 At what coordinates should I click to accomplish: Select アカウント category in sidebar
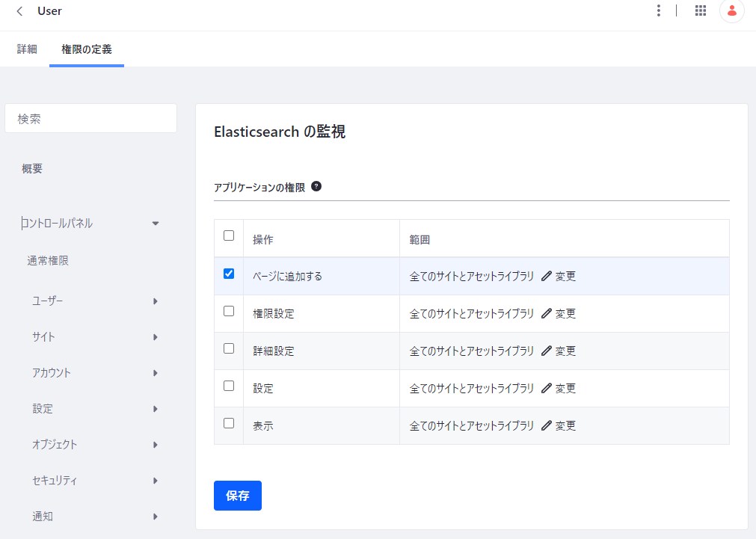[x=52, y=373]
